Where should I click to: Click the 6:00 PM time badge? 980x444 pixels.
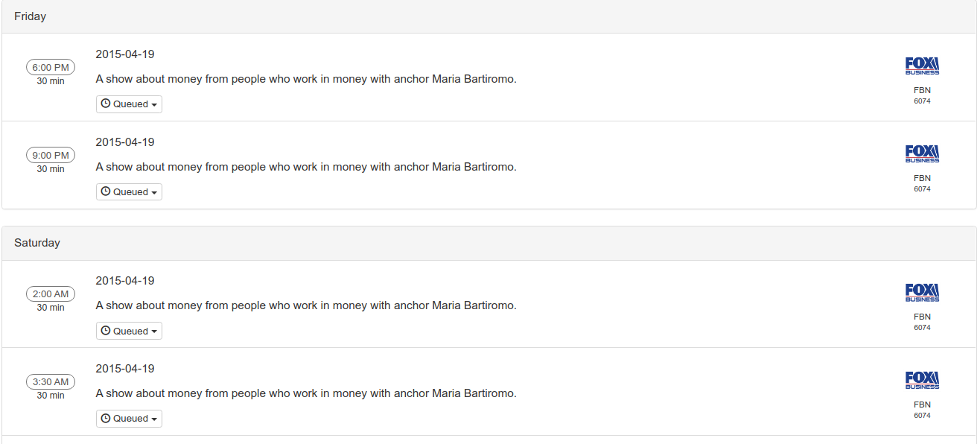pos(51,67)
